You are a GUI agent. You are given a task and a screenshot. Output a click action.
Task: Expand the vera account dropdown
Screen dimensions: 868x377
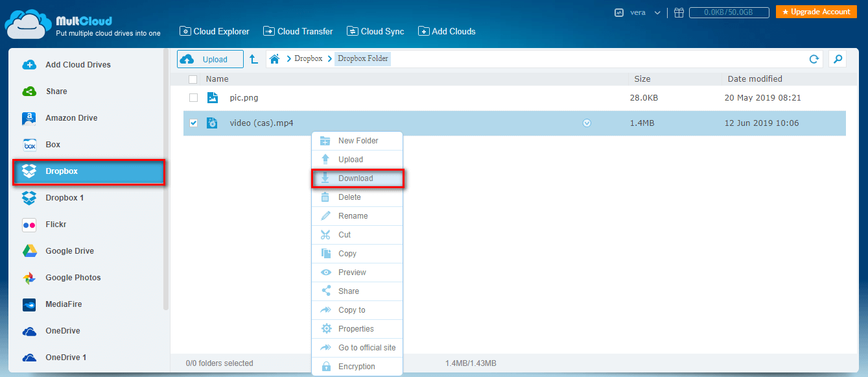[x=657, y=12]
